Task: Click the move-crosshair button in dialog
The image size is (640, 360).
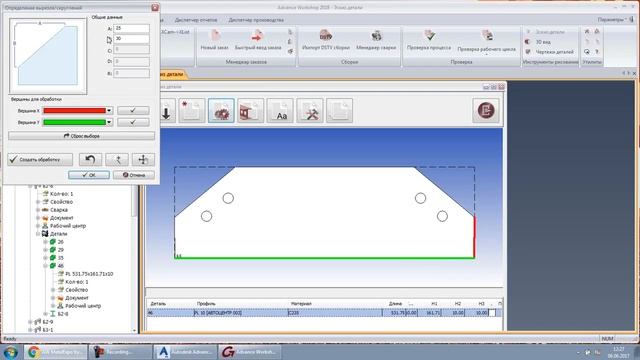Action: (143, 160)
